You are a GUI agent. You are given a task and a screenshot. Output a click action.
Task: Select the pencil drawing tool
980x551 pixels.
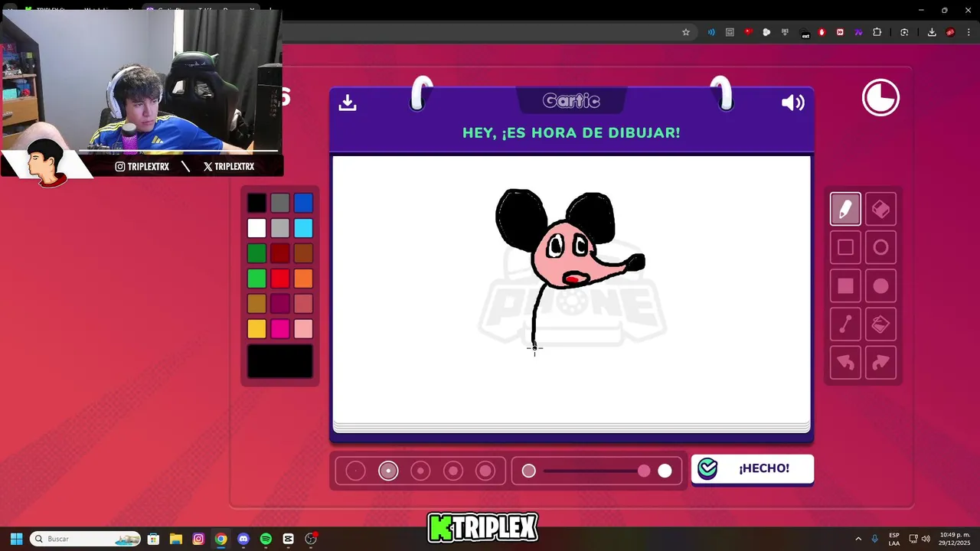845,209
